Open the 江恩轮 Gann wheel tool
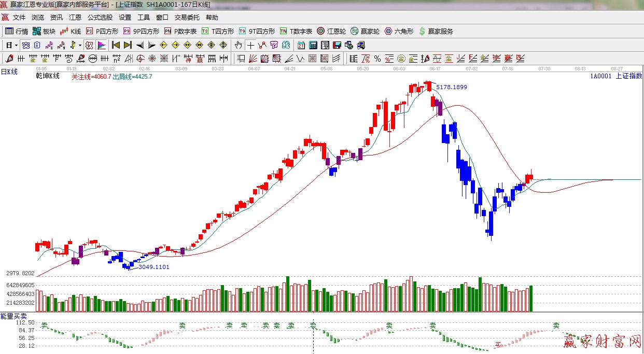 [x=331, y=31]
